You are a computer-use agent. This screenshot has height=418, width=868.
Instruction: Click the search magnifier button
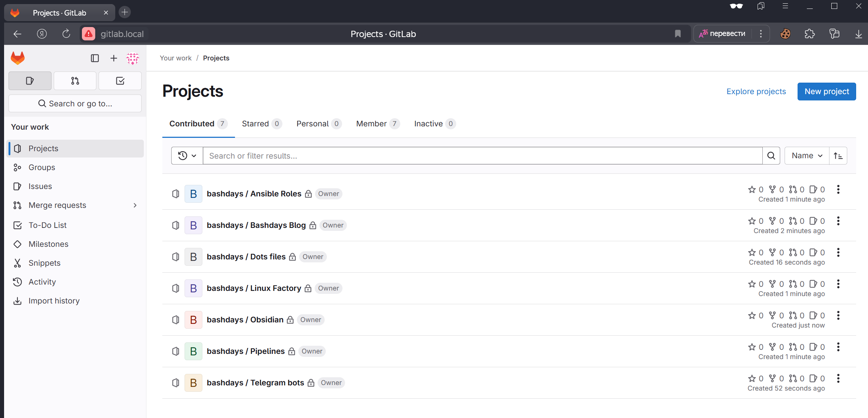tap(771, 156)
